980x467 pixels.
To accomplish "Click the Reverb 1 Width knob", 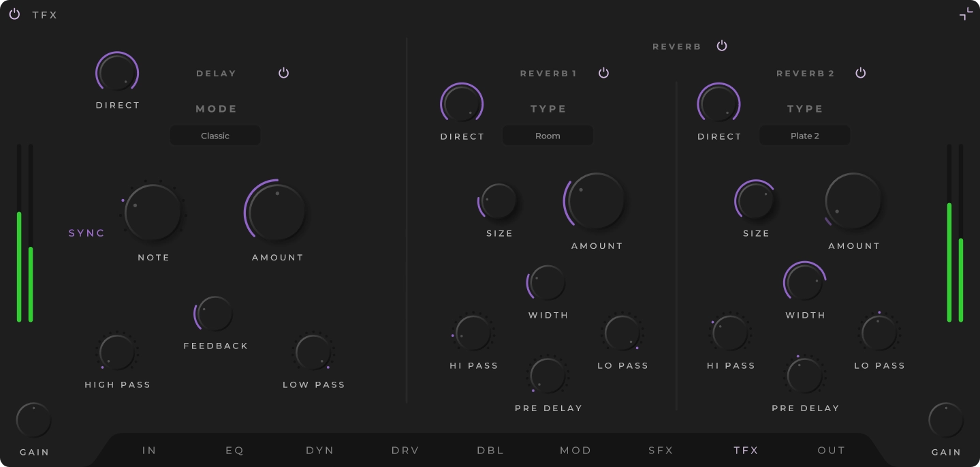I will point(548,284).
